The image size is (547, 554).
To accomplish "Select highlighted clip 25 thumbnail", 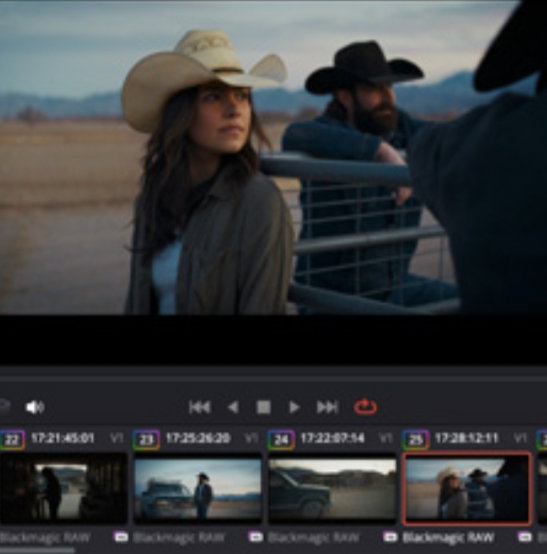I will tap(467, 489).
